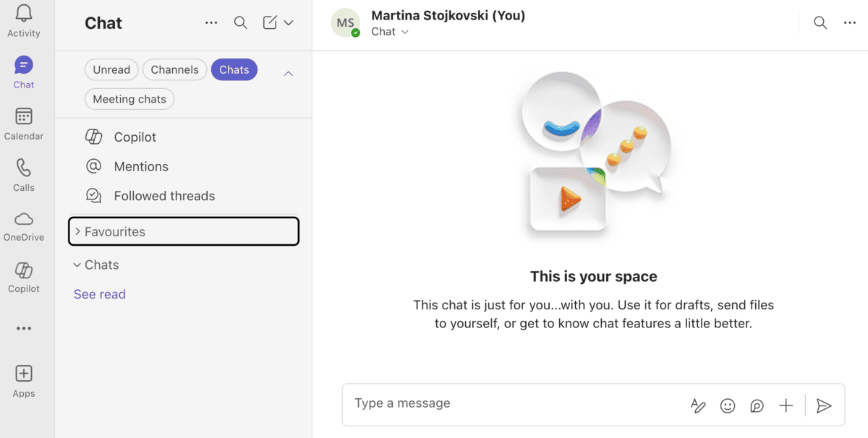Open Copilot from the left rail

point(24,276)
